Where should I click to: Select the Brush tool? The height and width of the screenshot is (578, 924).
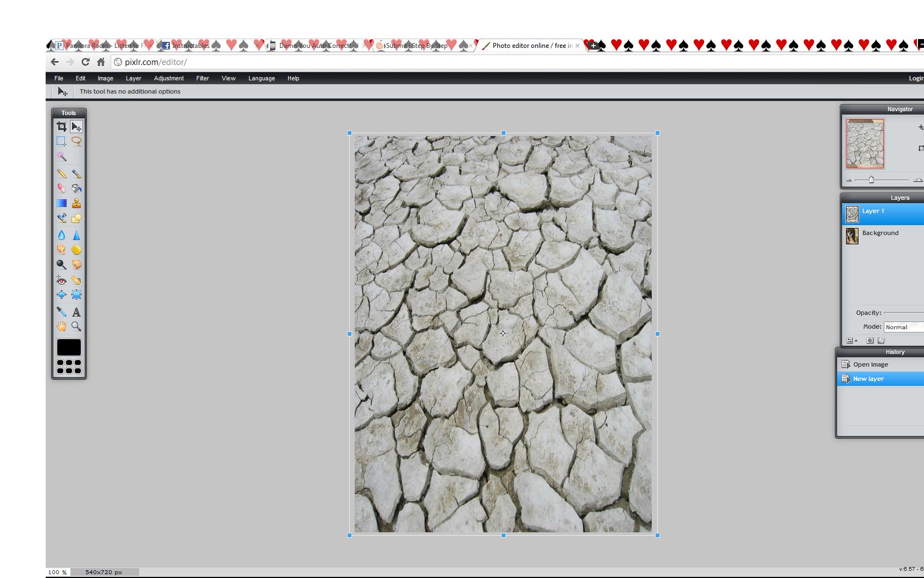click(x=76, y=173)
